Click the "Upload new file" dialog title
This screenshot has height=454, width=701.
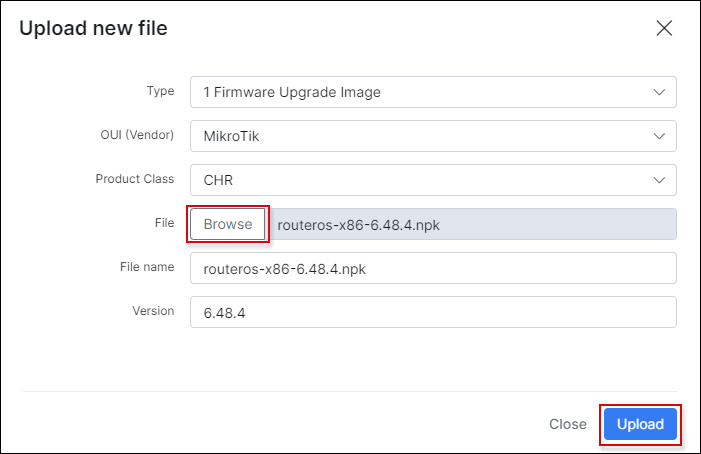point(93,28)
